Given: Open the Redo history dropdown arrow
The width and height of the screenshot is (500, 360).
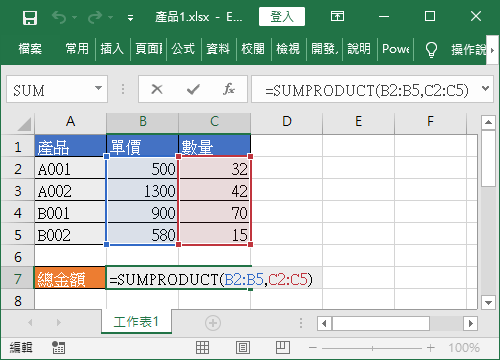Looking at the screenshot, I should (110, 17).
